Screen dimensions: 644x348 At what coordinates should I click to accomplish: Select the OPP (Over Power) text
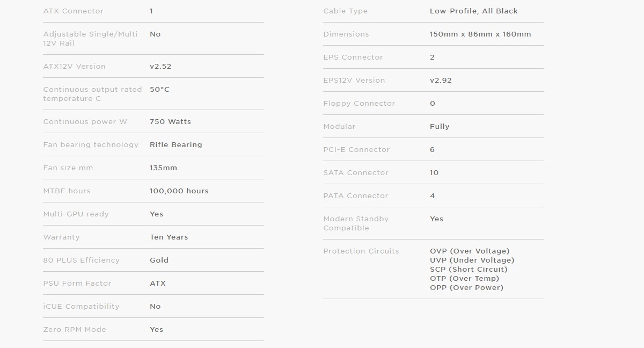point(466,287)
